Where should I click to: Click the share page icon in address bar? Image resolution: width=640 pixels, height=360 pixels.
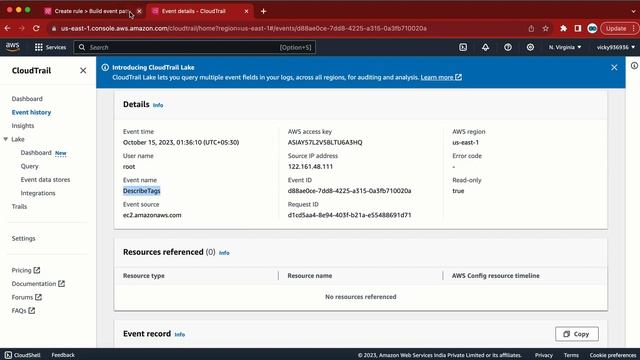(x=531, y=28)
